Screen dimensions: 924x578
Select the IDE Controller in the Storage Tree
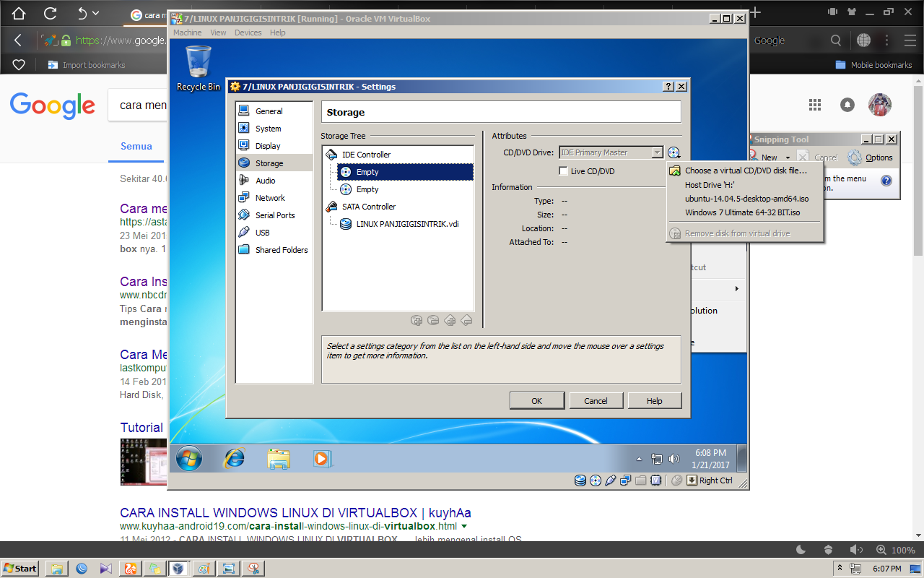pos(366,155)
